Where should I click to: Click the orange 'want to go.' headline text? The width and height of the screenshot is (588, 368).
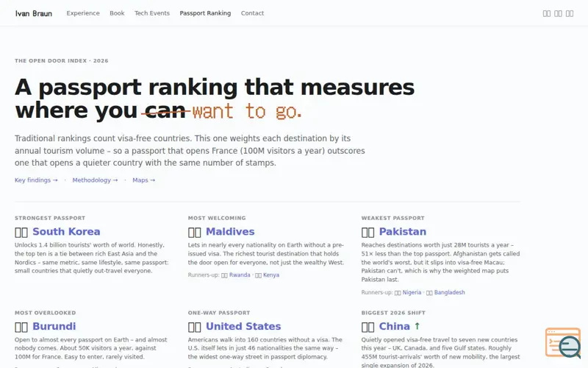click(247, 111)
